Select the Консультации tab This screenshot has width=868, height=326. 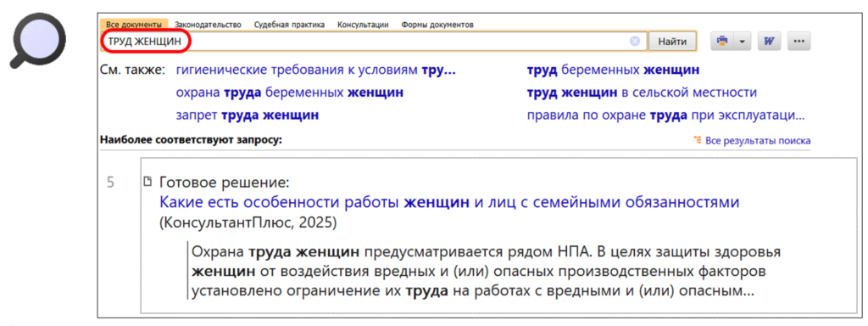[x=363, y=25]
